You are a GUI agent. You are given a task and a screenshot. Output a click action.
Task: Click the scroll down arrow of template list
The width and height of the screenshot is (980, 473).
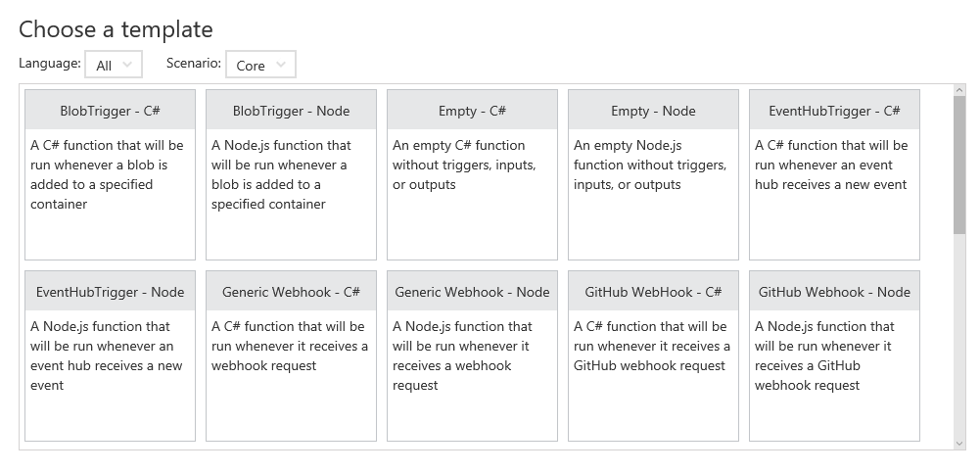pos(959,443)
